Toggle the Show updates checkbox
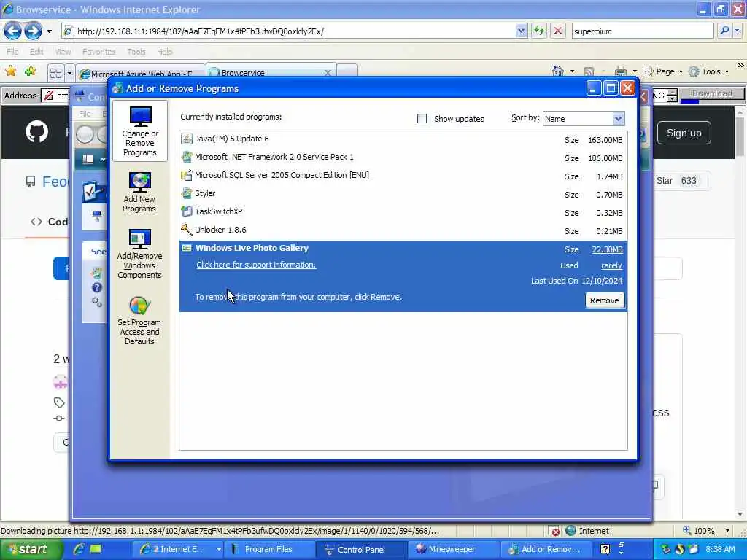The image size is (747, 560). point(422,119)
